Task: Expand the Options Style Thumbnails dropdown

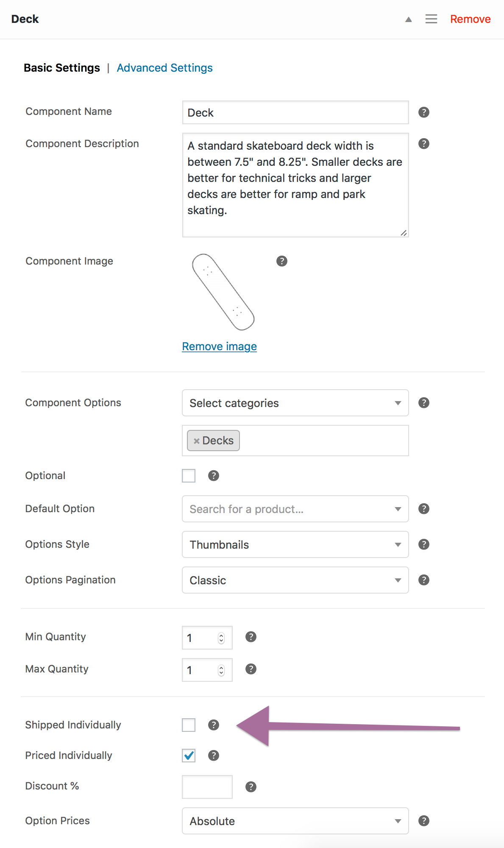Action: pos(295,544)
